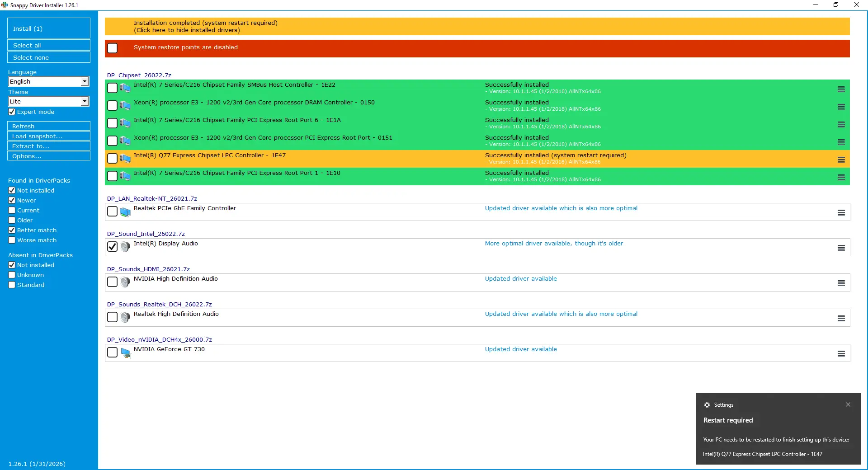Open hamburger menu for Realtek PCIe GbE Controller
The width and height of the screenshot is (868, 470).
coord(841,212)
